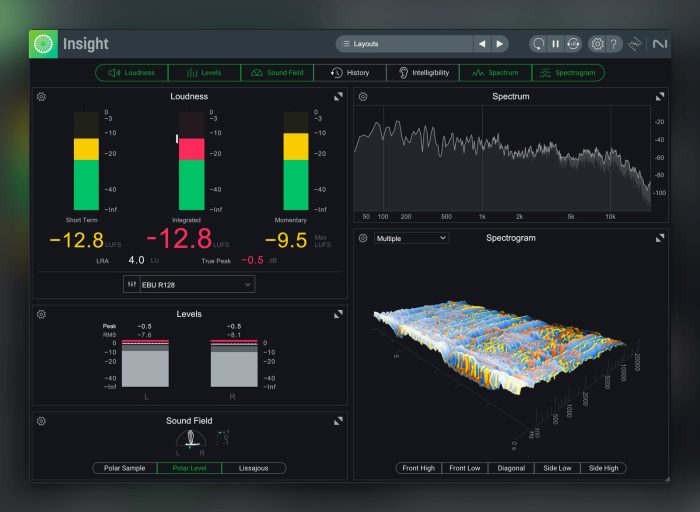Screen dimensions: 700x512
Task: Click the True Peak -0.5 dB value
Action: [x=252, y=260]
